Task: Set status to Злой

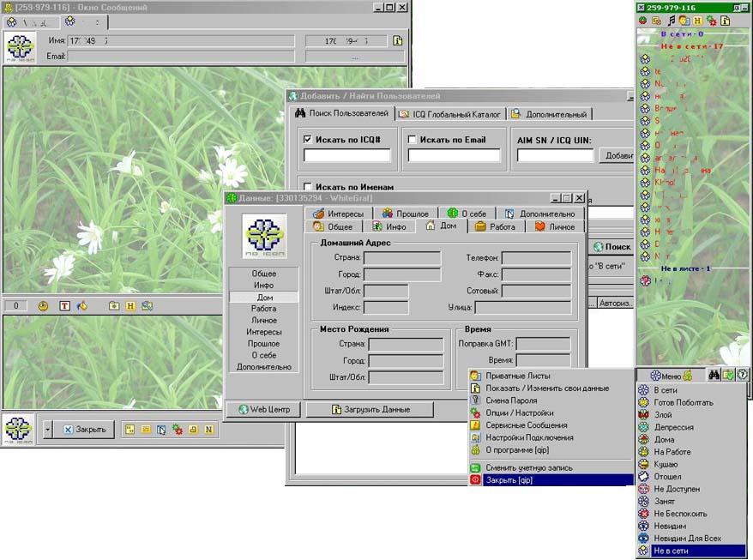Action: pos(691,415)
